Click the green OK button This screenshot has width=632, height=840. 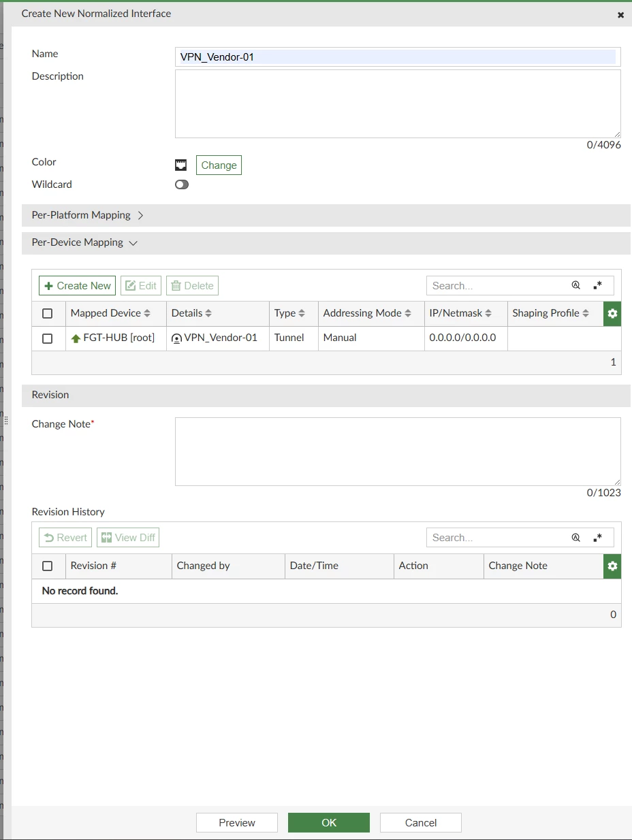[x=329, y=822]
